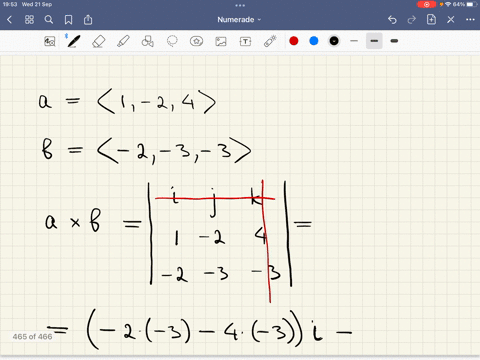
Task: Select the Pen tool
Action: [74, 41]
